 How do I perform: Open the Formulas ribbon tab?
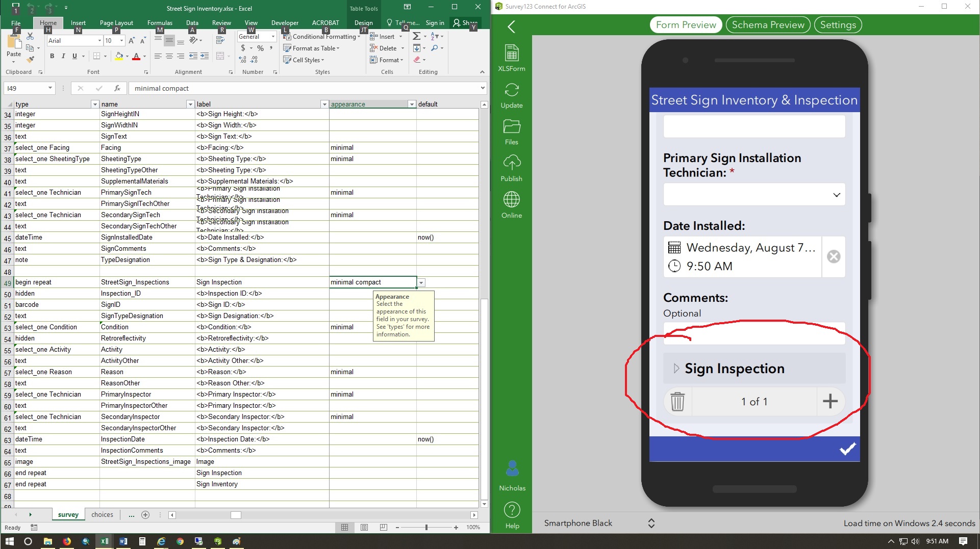(160, 23)
